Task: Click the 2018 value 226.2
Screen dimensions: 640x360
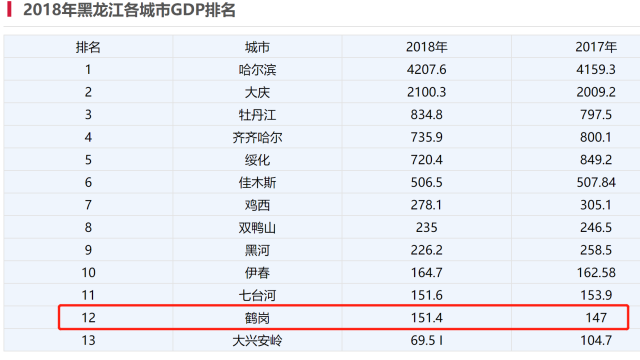Action: click(x=427, y=250)
